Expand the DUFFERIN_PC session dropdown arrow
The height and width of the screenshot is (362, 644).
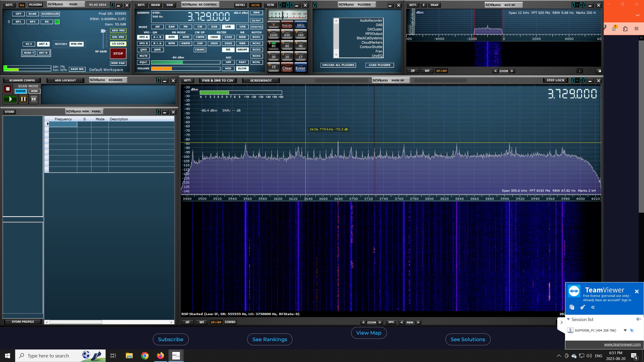click(625, 330)
